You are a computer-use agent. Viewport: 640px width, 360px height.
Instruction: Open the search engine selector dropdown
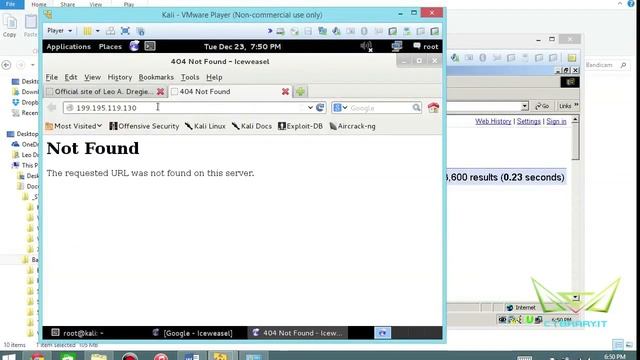pos(340,107)
